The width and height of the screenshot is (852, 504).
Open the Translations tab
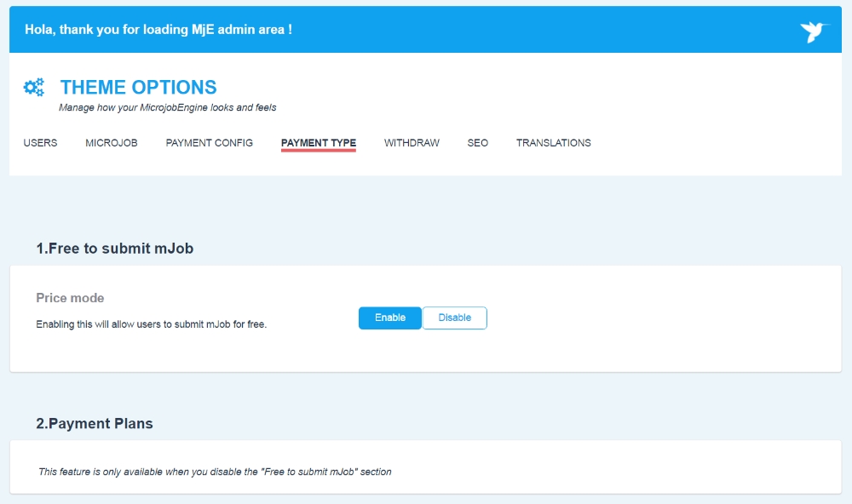553,143
